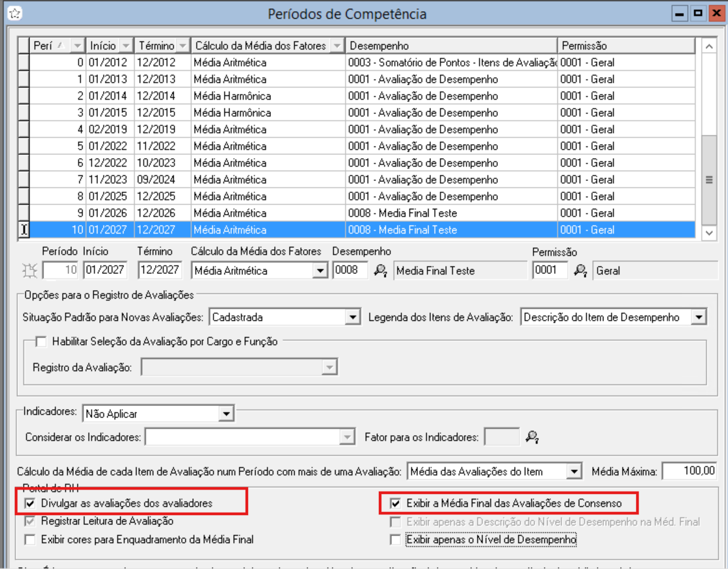The image size is (728, 569).
Task: Enable Exibir cores para Enquadramento da Média Final
Action: coord(30,539)
